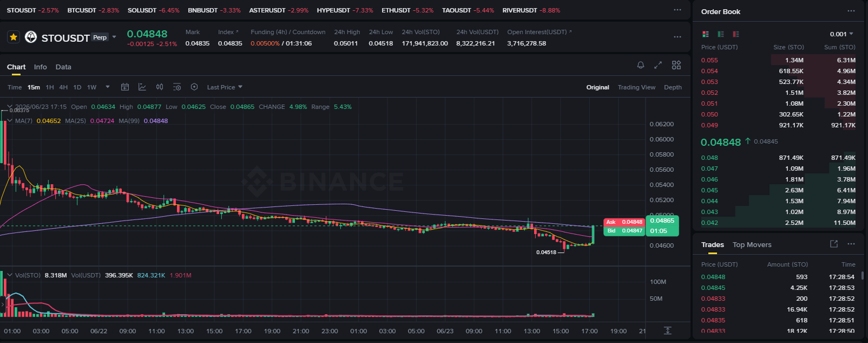Image resolution: width=868 pixels, height=343 pixels.
Task: Switch to the Data tab
Action: [x=63, y=67]
